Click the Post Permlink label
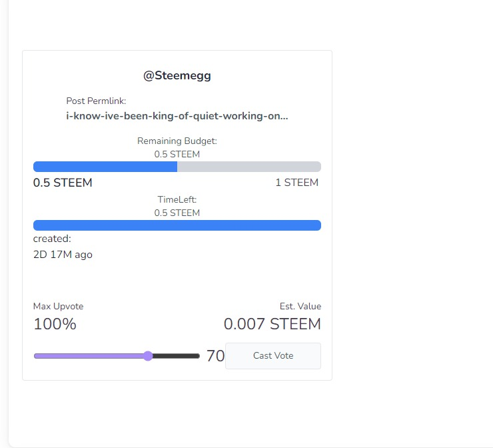The height and width of the screenshot is (448, 493). pyautogui.click(x=96, y=101)
